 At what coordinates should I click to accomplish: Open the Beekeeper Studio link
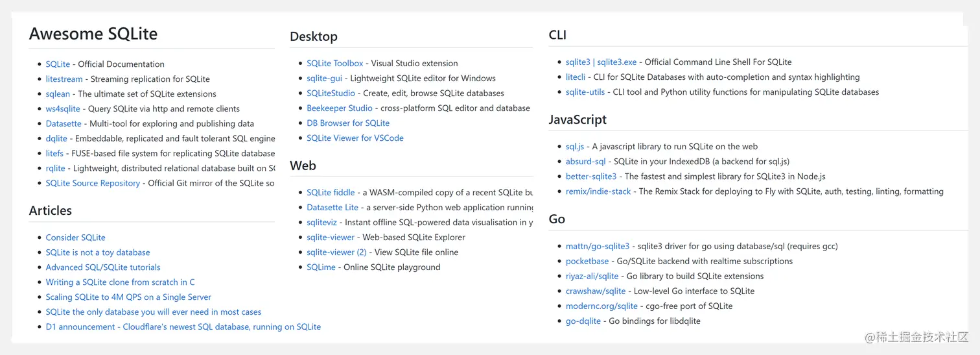point(340,108)
